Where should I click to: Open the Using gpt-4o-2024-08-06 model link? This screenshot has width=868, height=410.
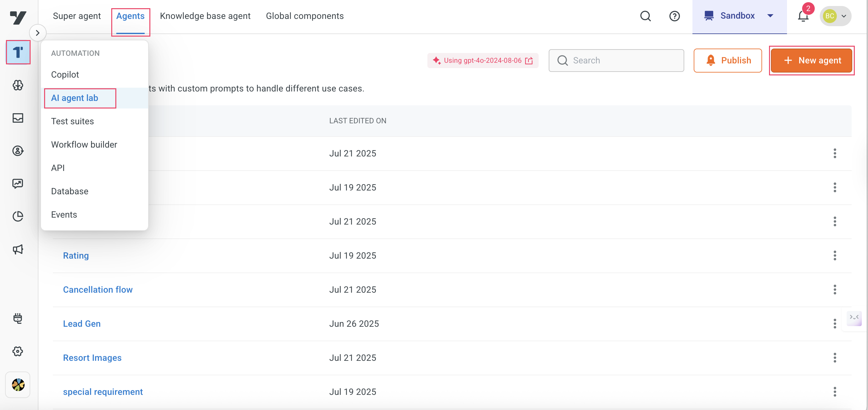tap(483, 60)
